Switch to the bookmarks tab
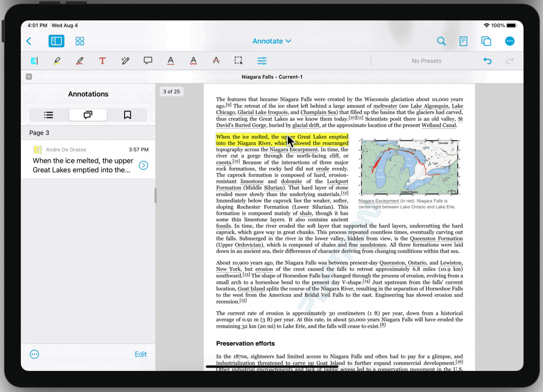Viewport: 543px width, 392px height. [127, 115]
